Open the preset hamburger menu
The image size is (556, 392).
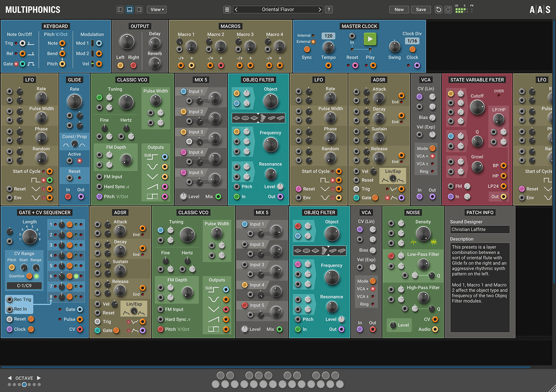tap(227, 9)
